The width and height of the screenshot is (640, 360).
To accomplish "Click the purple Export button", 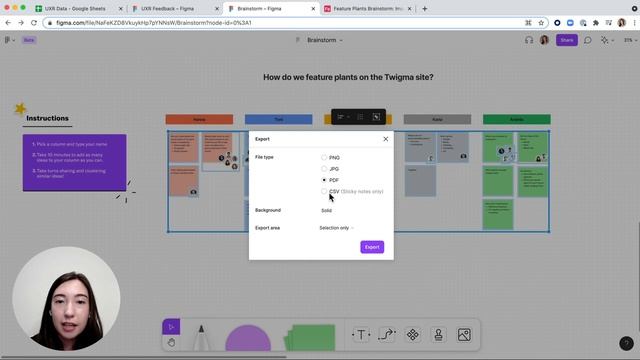I will [x=372, y=247].
